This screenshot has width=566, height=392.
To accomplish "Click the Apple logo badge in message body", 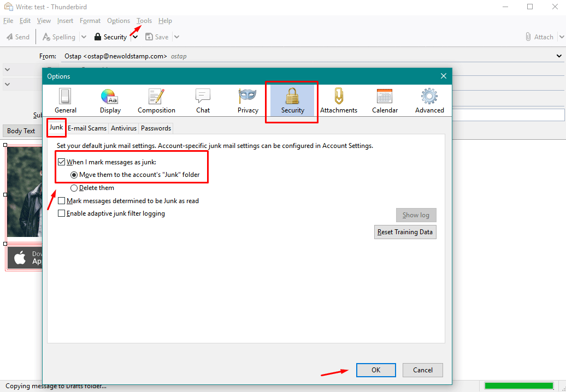I will (x=25, y=258).
